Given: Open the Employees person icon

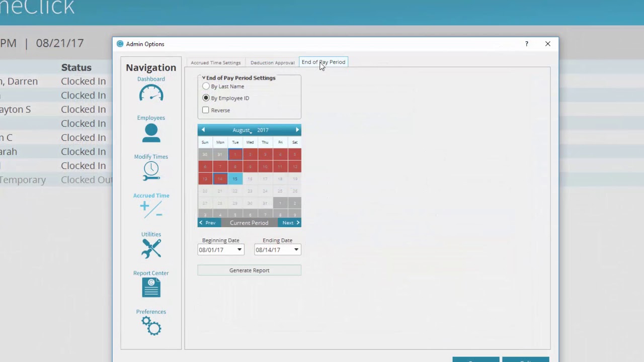Looking at the screenshot, I should (151, 133).
